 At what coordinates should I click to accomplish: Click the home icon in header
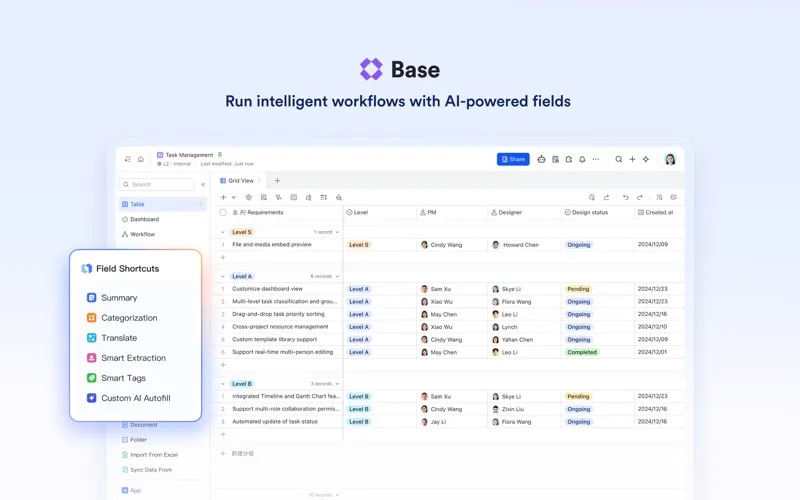click(x=141, y=159)
